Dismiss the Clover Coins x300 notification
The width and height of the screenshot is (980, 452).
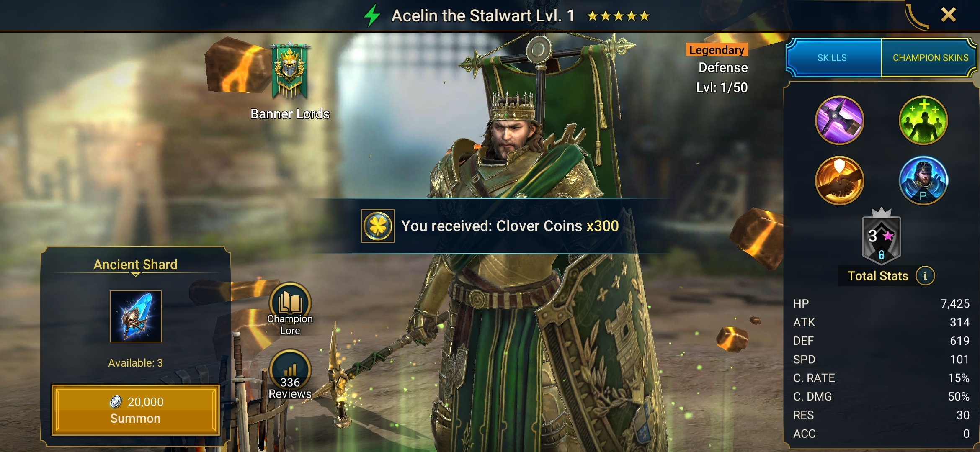[x=490, y=226]
